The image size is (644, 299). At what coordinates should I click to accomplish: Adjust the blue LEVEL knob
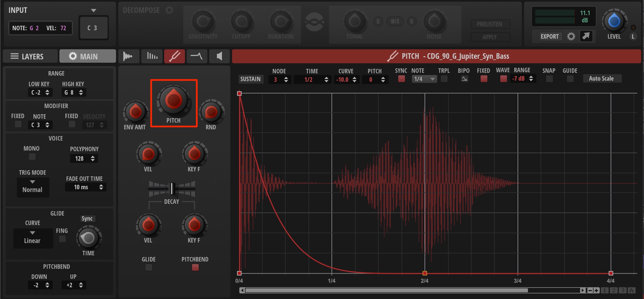click(x=614, y=21)
